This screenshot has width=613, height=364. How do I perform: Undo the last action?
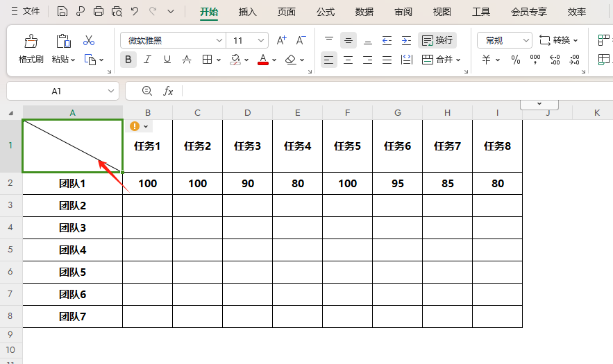[x=135, y=11]
